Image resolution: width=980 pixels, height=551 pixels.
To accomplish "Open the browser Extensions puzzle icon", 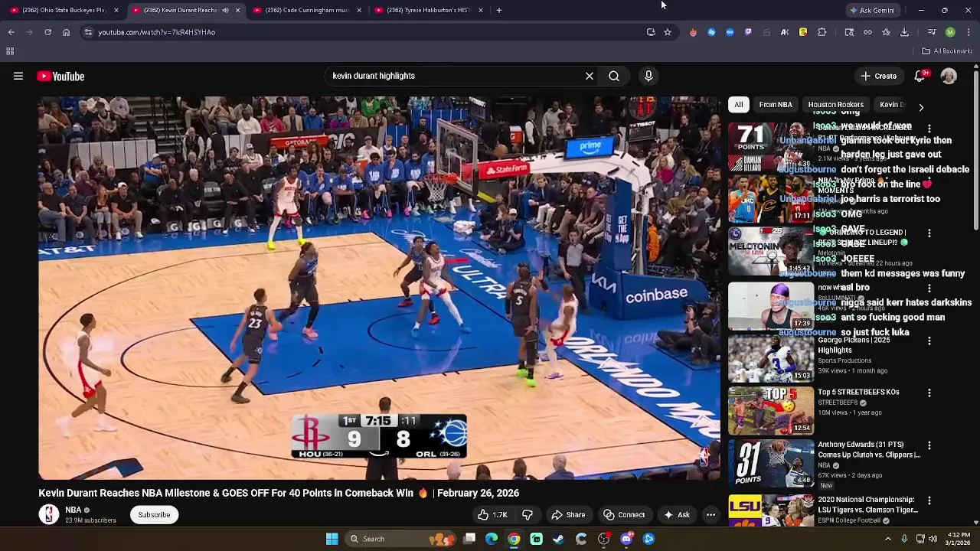I will (x=822, y=32).
